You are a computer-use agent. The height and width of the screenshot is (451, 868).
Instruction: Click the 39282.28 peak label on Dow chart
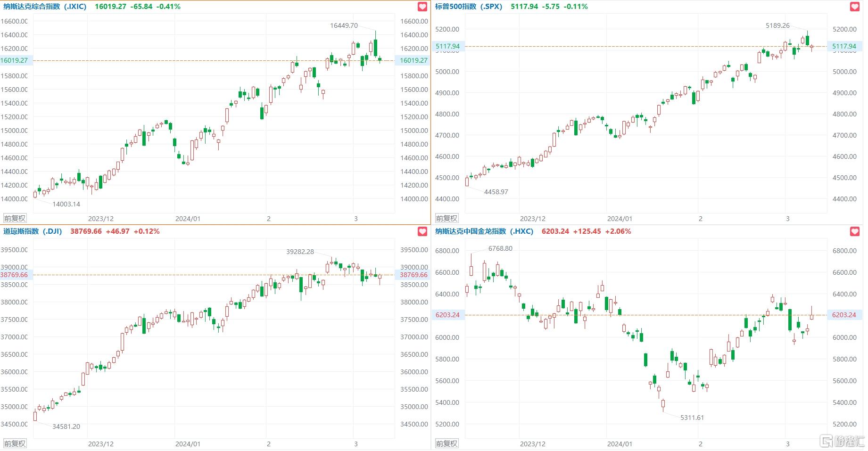coord(300,252)
